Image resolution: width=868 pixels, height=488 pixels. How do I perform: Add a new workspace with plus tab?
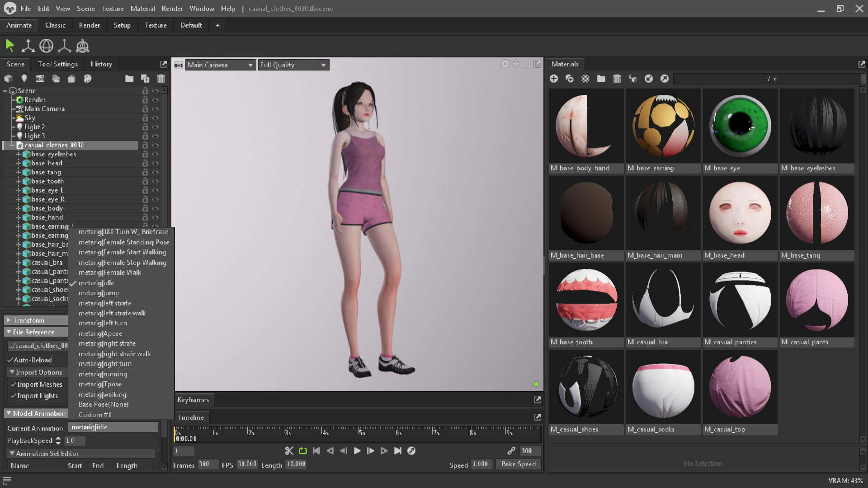(217, 25)
